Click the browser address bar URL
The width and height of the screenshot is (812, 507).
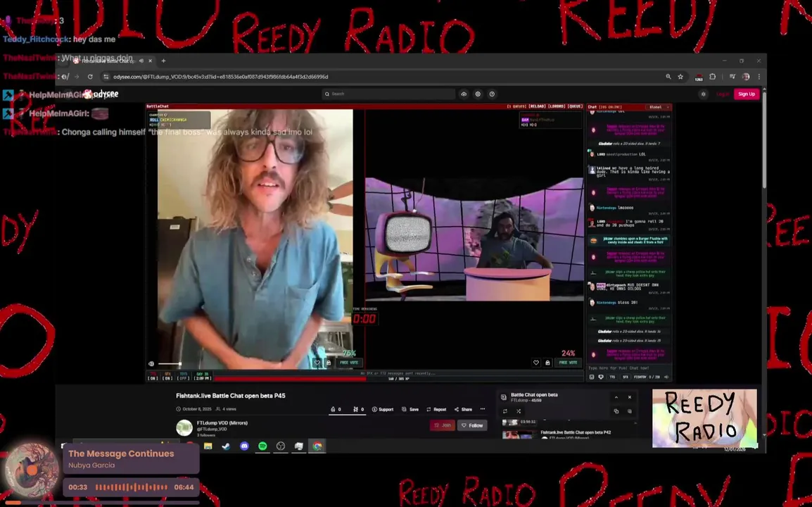coord(221,77)
